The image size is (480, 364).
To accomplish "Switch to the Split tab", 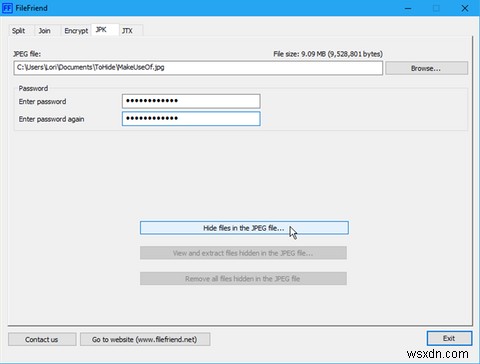I will click(x=19, y=31).
